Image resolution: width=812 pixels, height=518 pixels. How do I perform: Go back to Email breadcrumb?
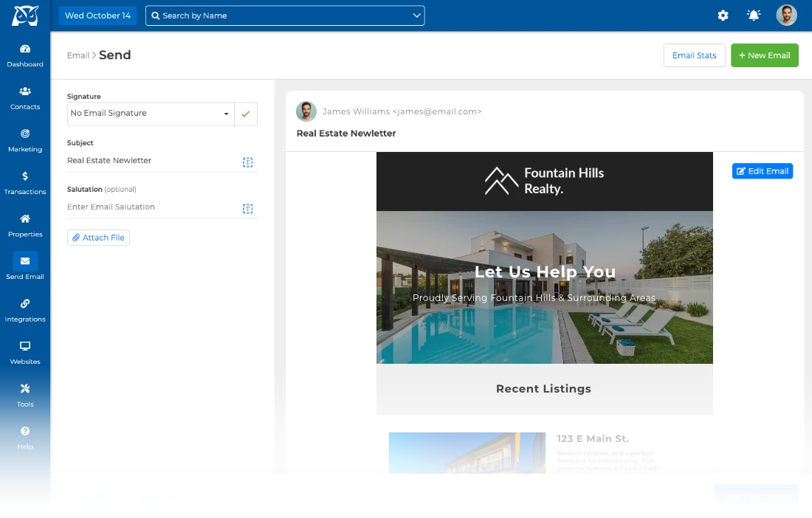(78, 55)
